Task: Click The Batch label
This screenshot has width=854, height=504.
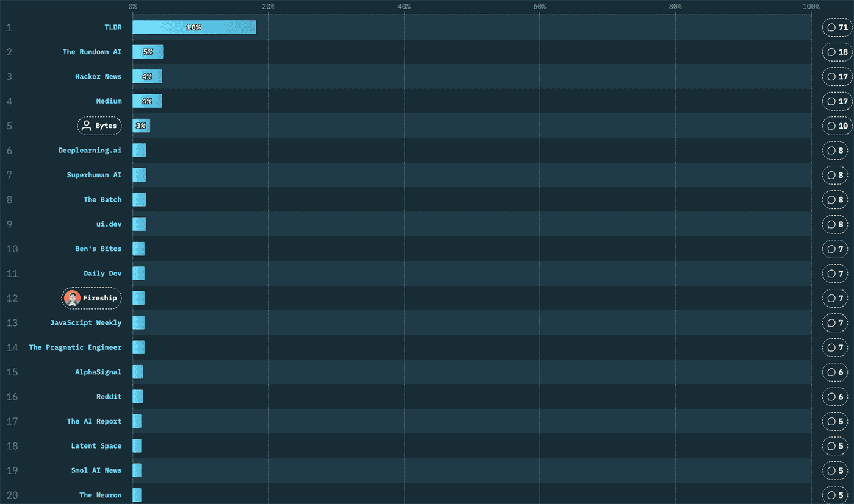Action: (102, 200)
